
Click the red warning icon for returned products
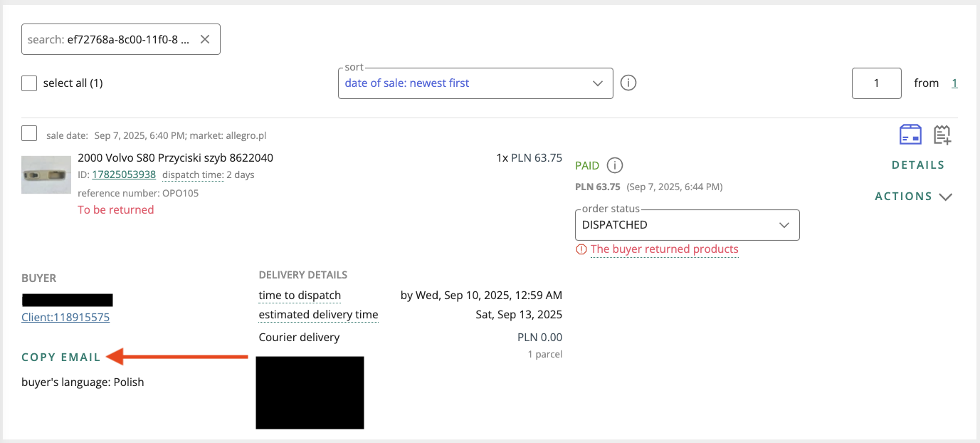coord(581,249)
